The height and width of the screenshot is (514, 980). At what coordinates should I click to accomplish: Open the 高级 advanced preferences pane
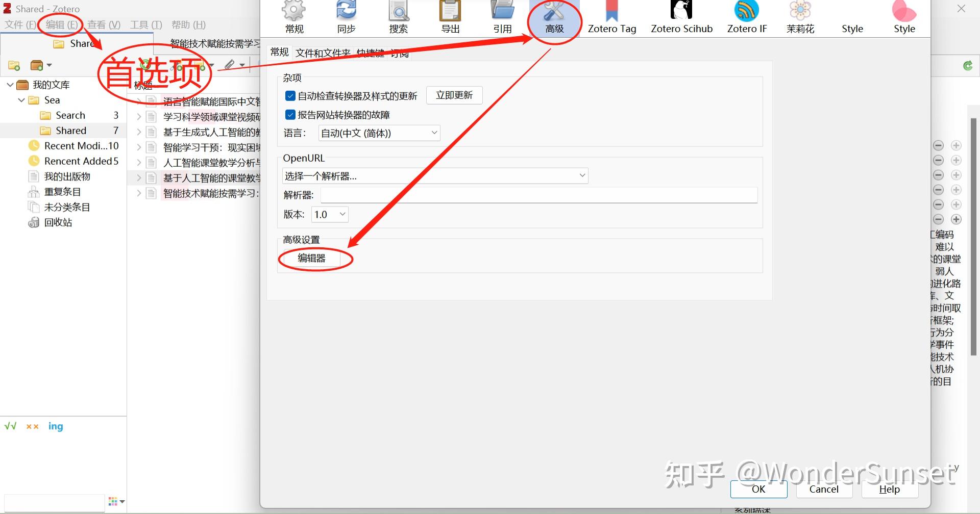(x=554, y=17)
